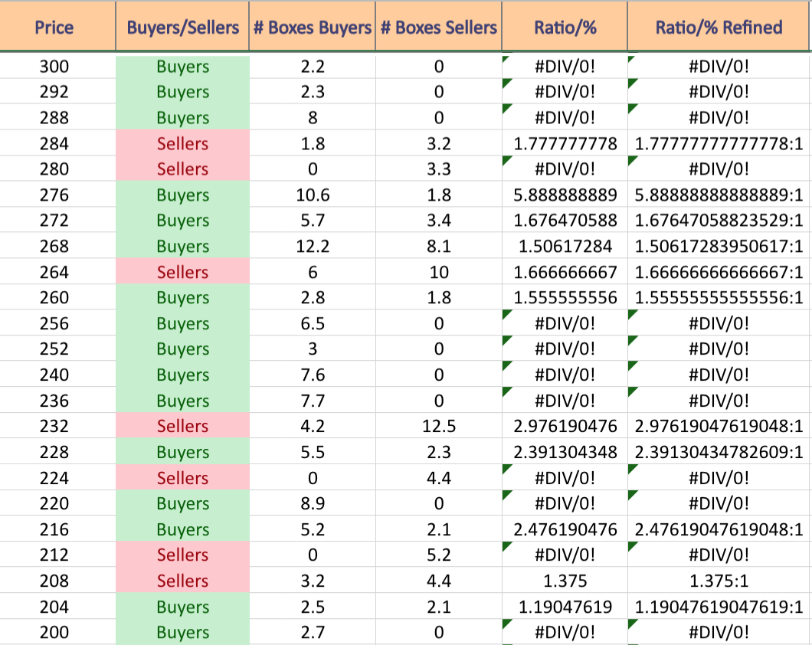Select the Sellers cell in row 224
The width and height of the screenshot is (812, 645).
183,477
